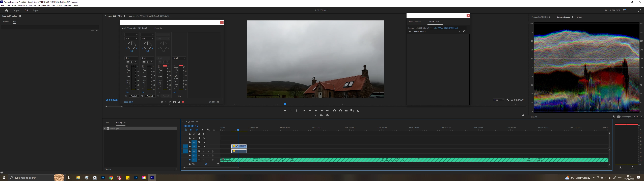Click the Add Marker icon in Program monitor

click(285, 110)
